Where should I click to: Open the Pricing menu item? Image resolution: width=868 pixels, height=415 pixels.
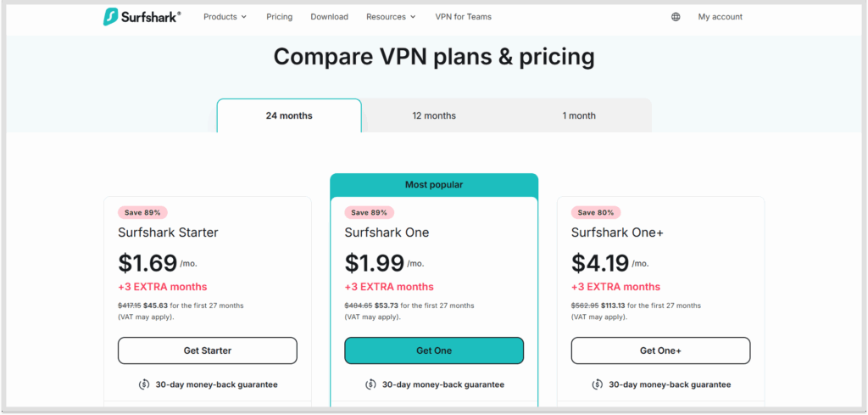pos(279,17)
